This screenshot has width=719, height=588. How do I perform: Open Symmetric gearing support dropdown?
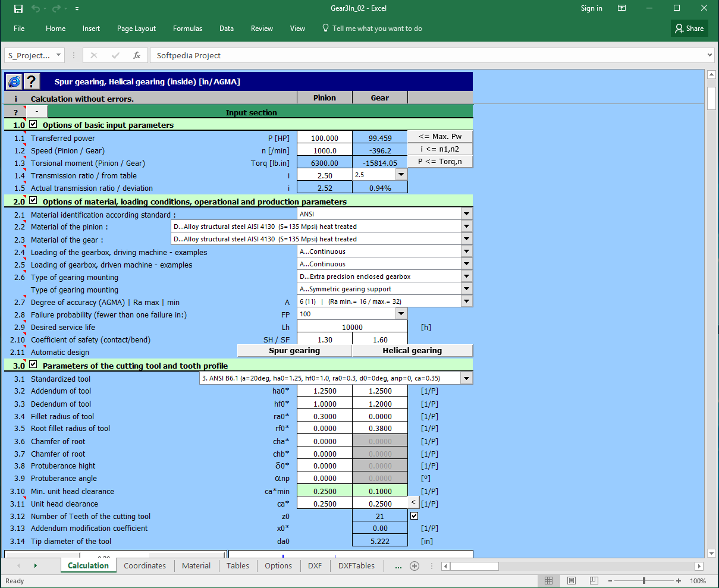pos(467,289)
